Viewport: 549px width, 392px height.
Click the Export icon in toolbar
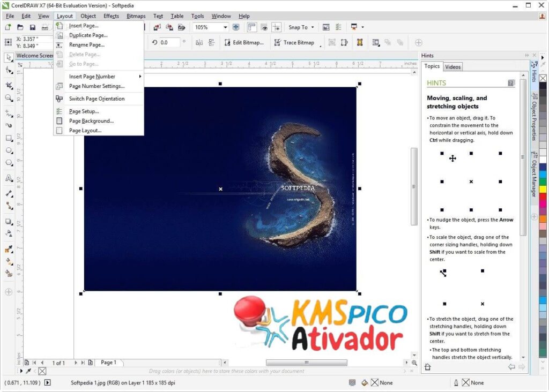point(169,27)
